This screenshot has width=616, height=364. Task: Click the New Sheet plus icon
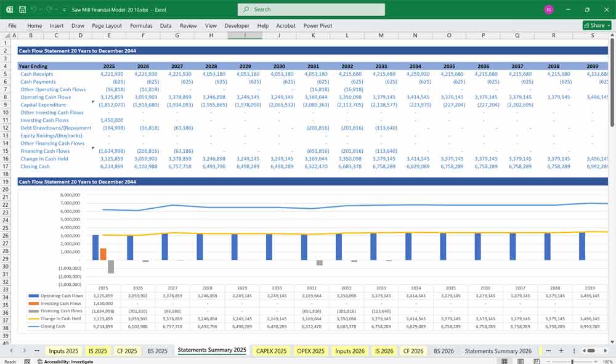pos(561,350)
